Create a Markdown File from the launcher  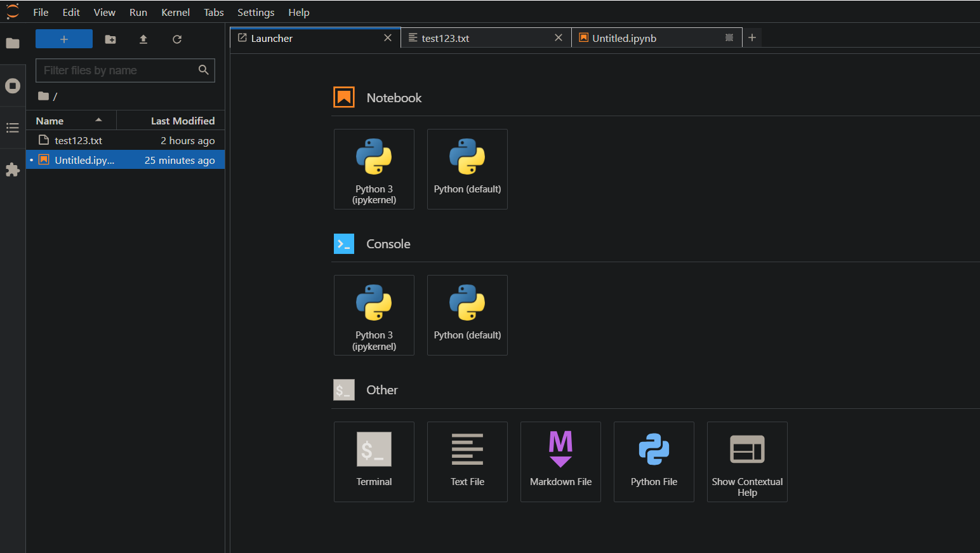point(560,462)
